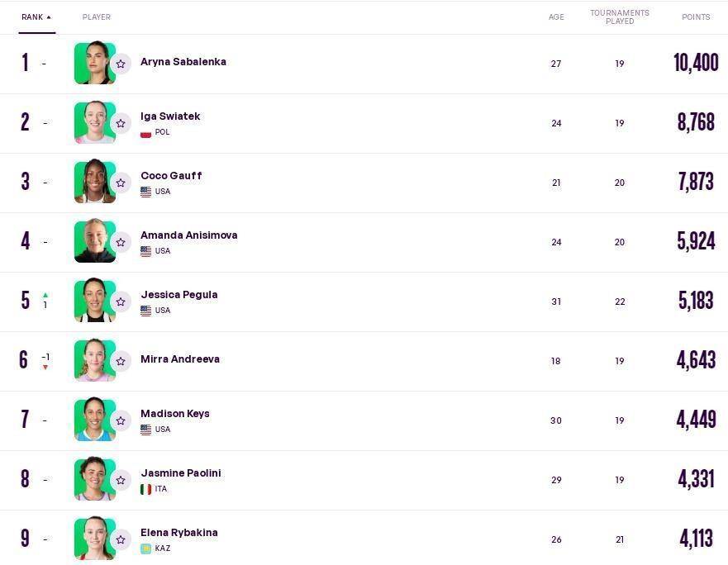The image size is (728, 565).
Task: Open Aryna Sabalenka player profile link
Action: point(183,62)
